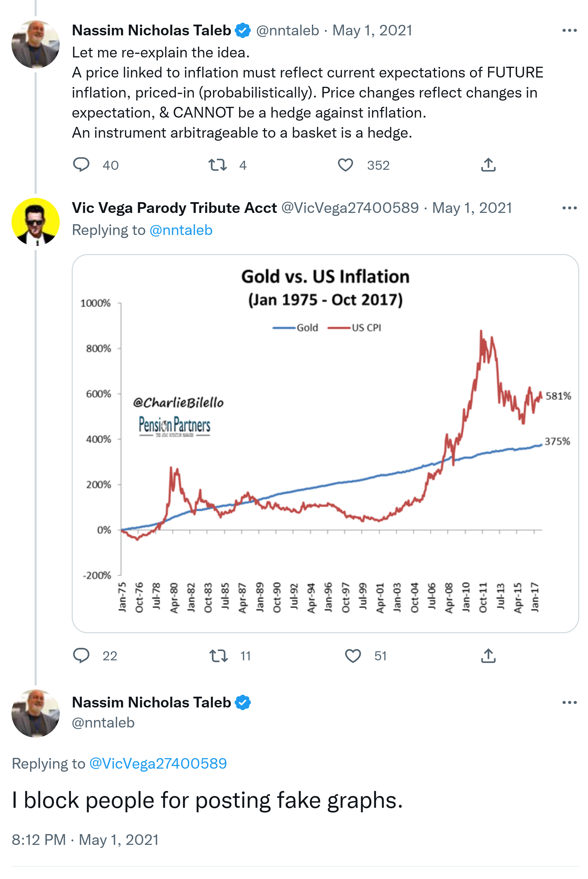This screenshot has height=879, width=588.
Task: Like the tweet with 352 likes
Action: click(345, 165)
